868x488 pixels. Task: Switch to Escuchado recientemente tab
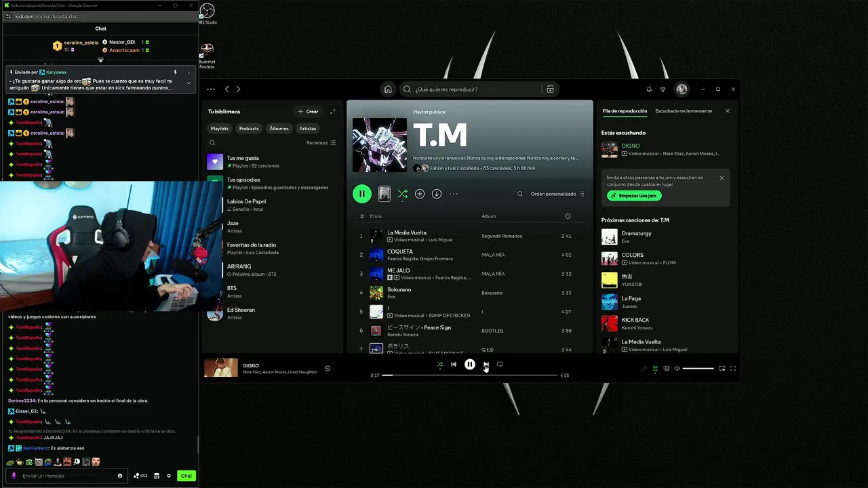coord(684,111)
